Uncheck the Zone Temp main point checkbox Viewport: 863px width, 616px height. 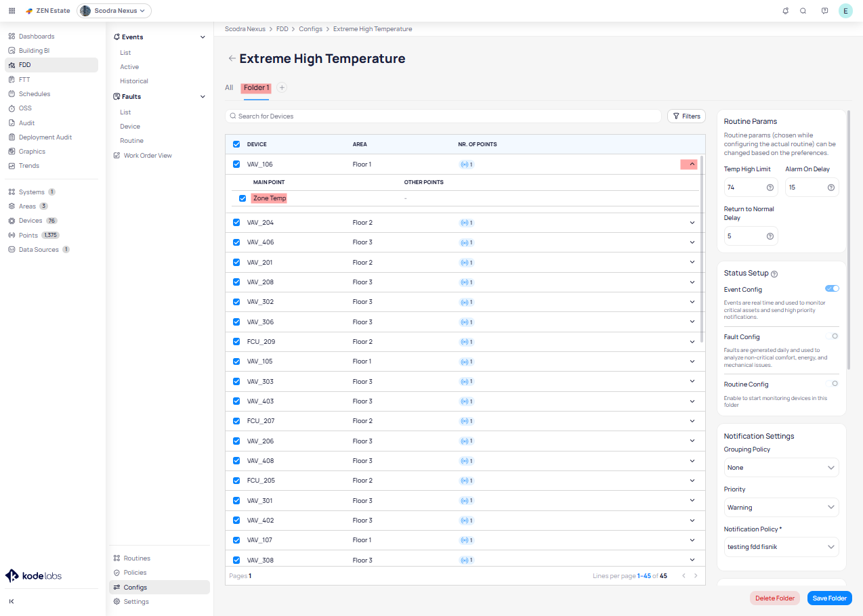[x=243, y=198]
